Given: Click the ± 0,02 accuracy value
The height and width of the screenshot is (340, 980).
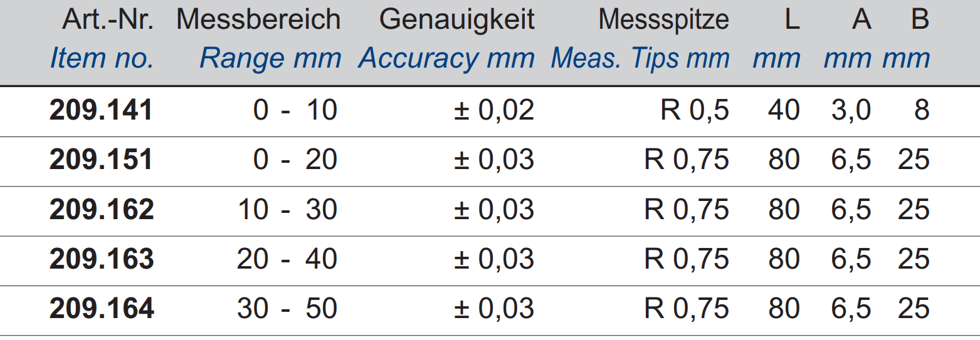Looking at the screenshot, I should (x=493, y=110).
